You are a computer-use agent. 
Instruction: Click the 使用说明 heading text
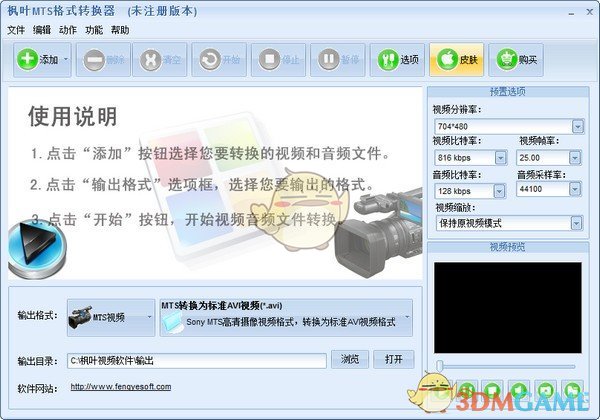(x=72, y=116)
